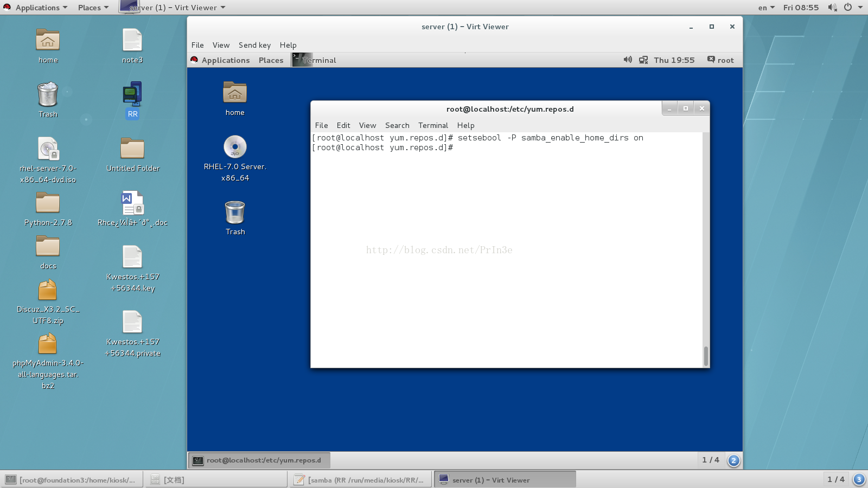
Task: Click guest taskbar root@localhost terminal button
Action: tap(259, 460)
